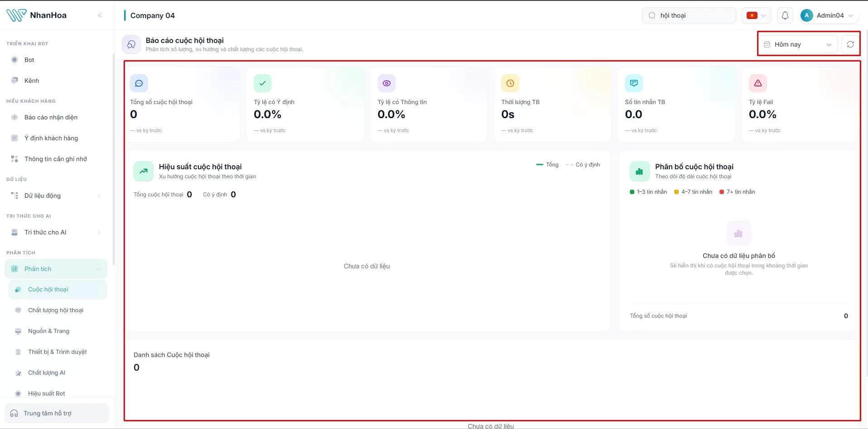Click the Báo cáo cuộc hội thoại header icon
Viewport: 868px width, 429px height.
coord(131,44)
